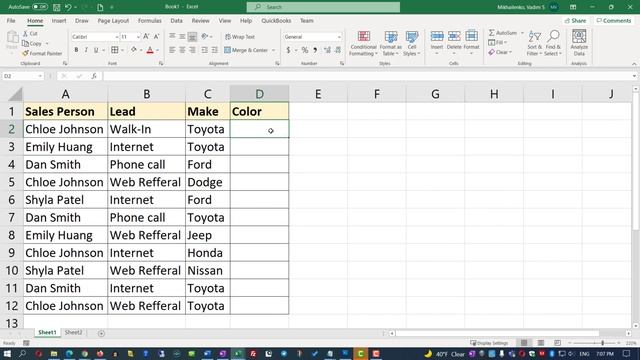Open the font size dropdown
Screen dimensions: 640x360
tap(138, 37)
